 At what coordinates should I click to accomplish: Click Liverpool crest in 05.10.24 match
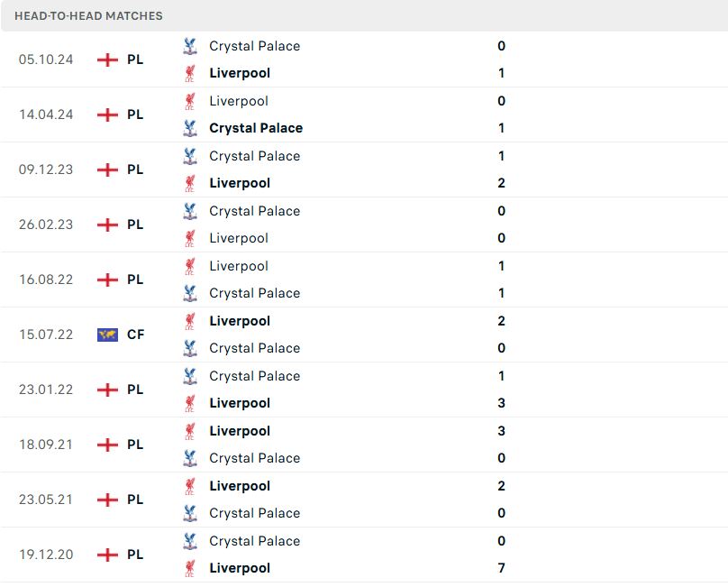tap(190, 73)
